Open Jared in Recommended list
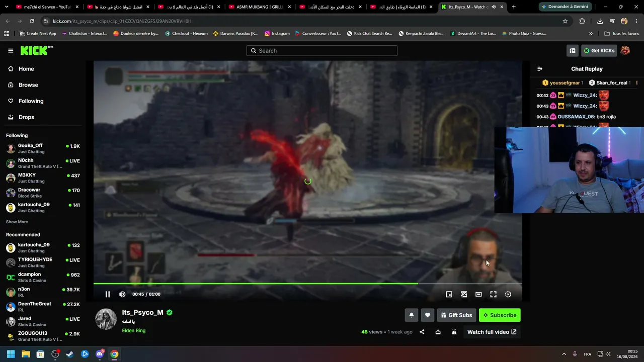Screen dimensions: 644x362 pos(43,321)
